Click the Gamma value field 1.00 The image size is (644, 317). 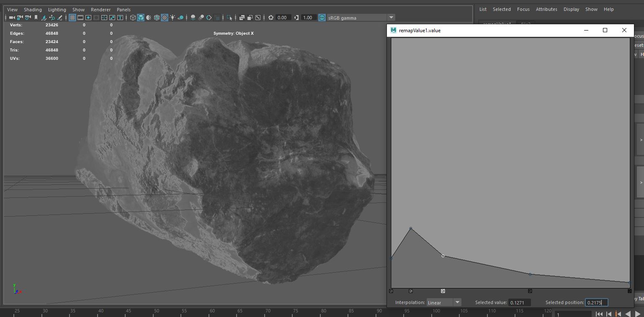[309, 18]
